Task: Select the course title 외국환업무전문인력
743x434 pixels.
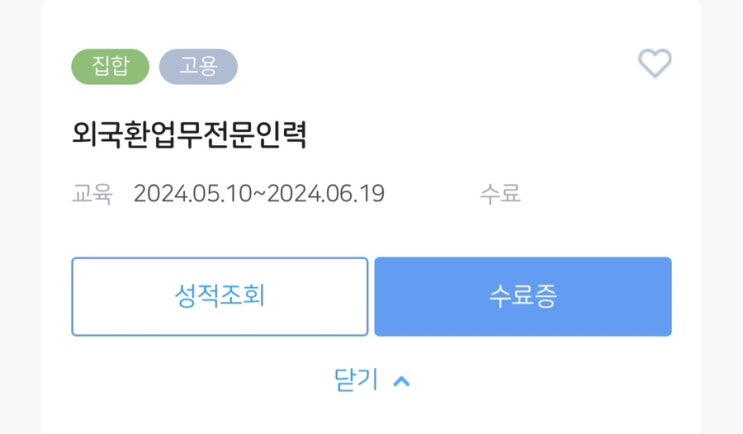Action: click(x=190, y=135)
